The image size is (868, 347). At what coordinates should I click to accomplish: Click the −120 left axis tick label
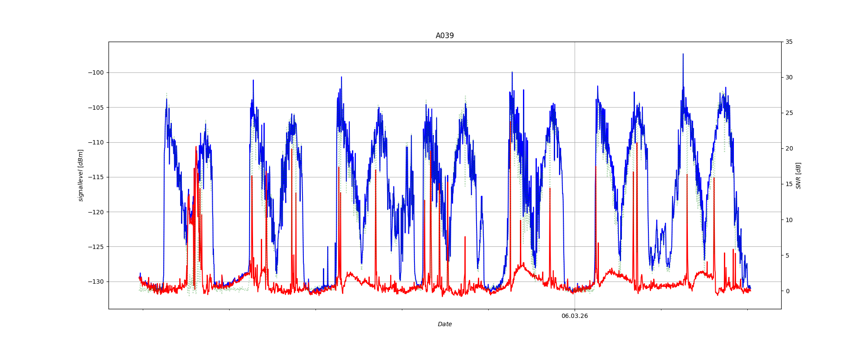point(96,212)
